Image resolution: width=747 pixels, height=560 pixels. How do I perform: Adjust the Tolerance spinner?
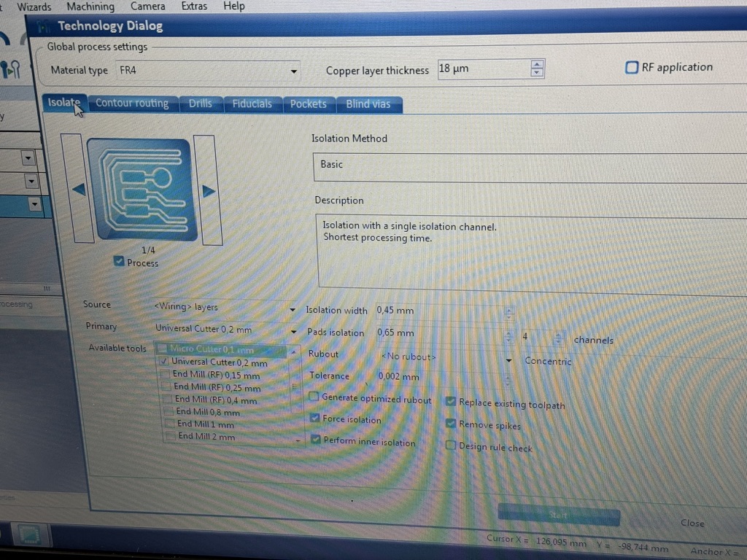(x=508, y=380)
